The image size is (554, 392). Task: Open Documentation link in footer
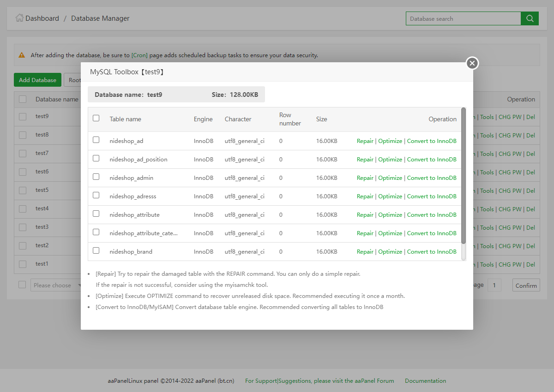425,381
